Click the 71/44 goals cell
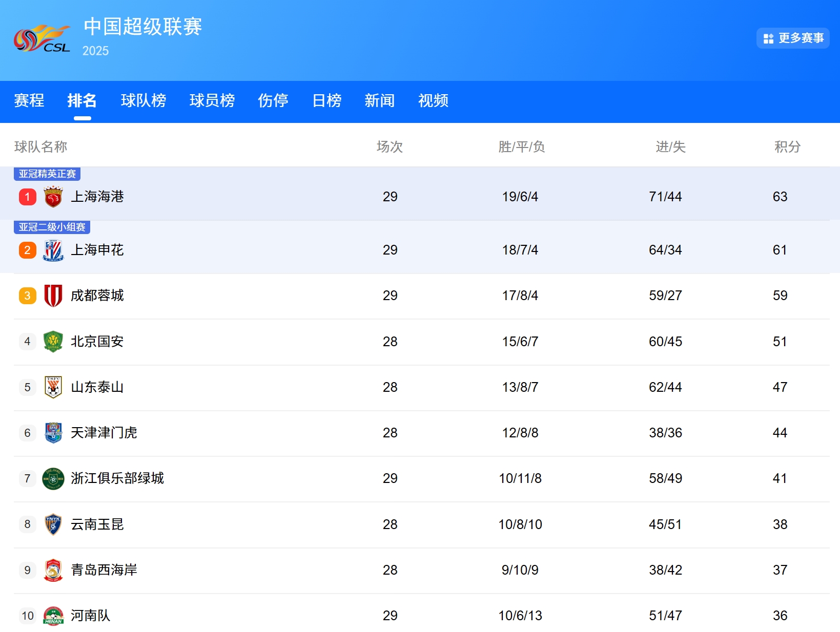 click(x=666, y=197)
